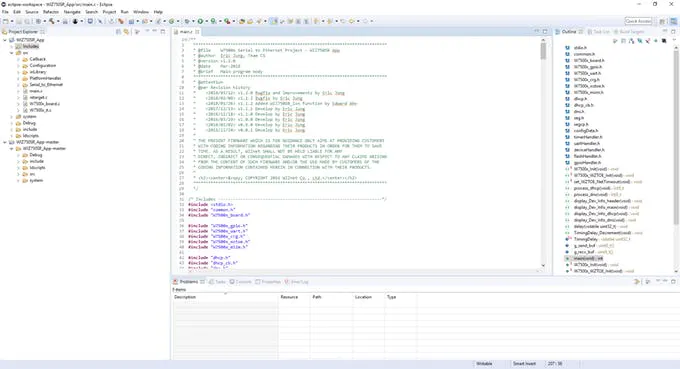The height and width of the screenshot is (369, 680).
Task: Click the New wizard toolbar icon
Action: pyautogui.click(x=6, y=21)
